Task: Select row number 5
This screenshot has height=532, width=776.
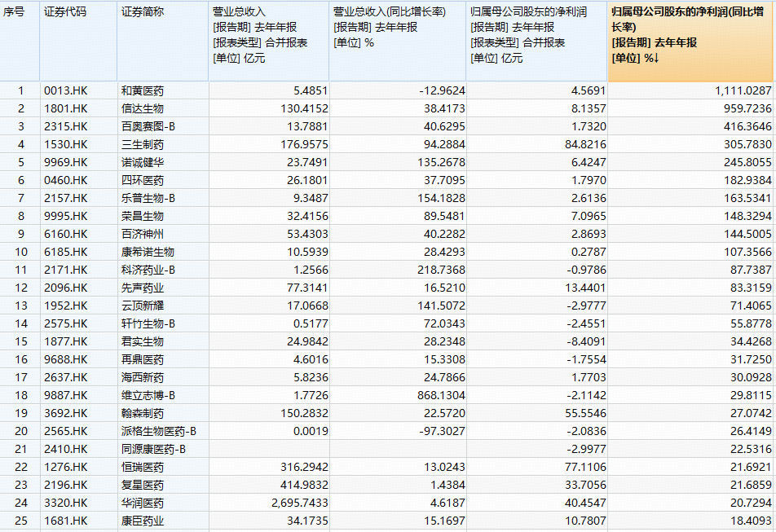Action: pos(20,162)
